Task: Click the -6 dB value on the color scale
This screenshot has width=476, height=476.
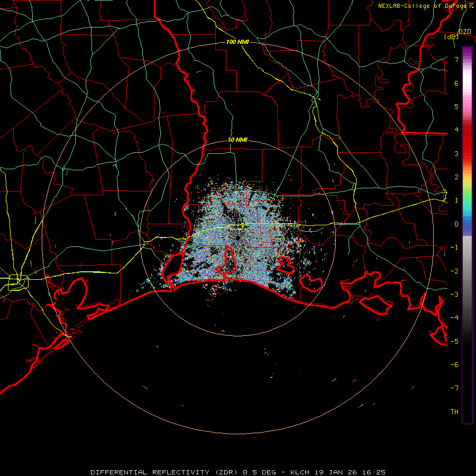Action: click(x=454, y=365)
